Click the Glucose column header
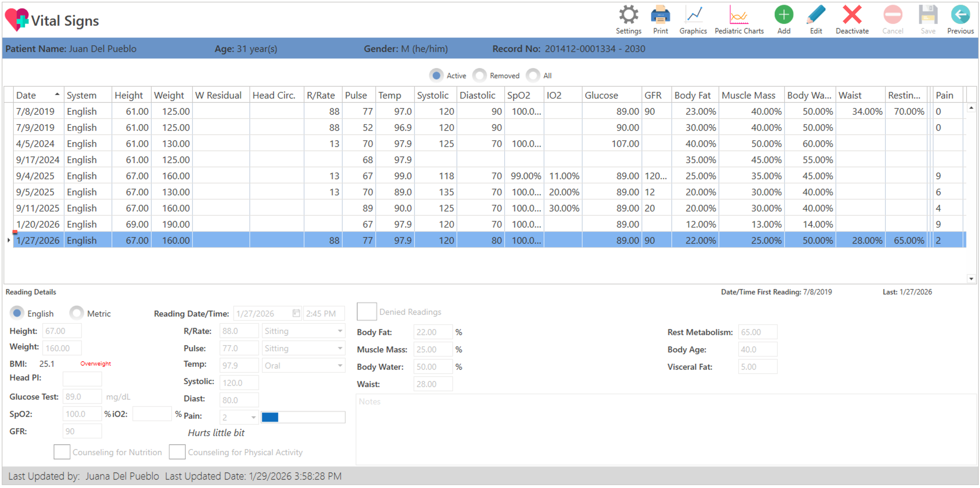The width and height of the screenshot is (980, 488). tap(601, 95)
